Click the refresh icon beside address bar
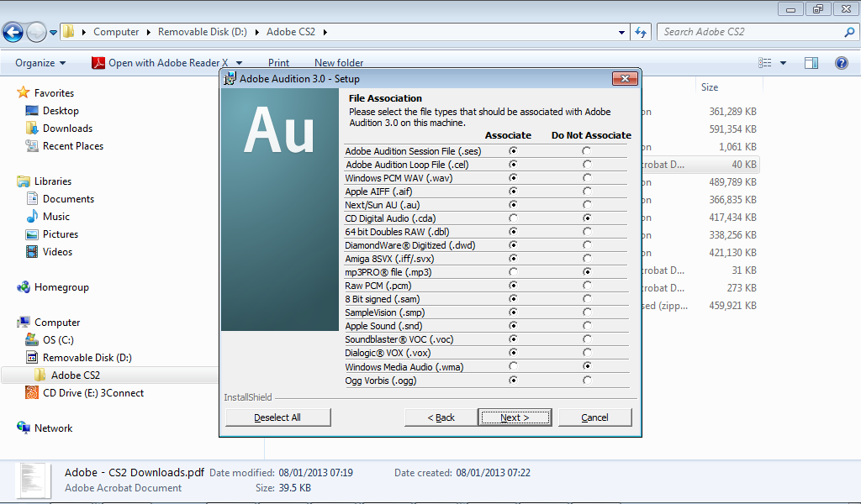 [641, 33]
